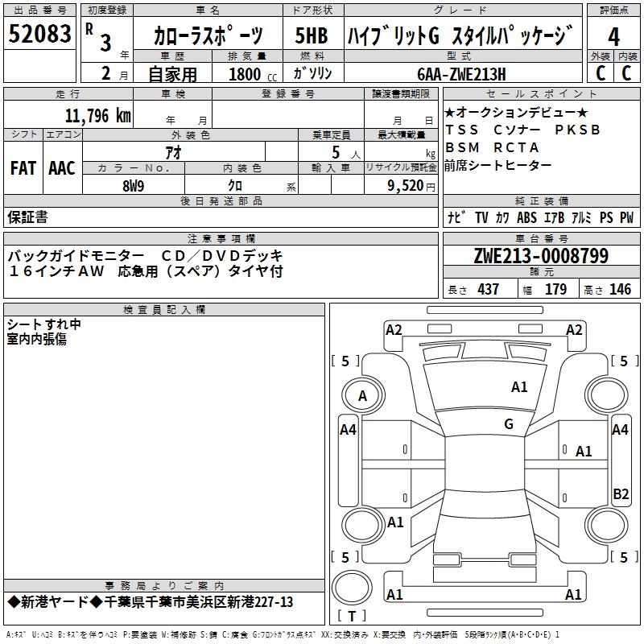Select the 5HB door shape field
The height and width of the screenshot is (644, 644).
(x=312, y=35)
